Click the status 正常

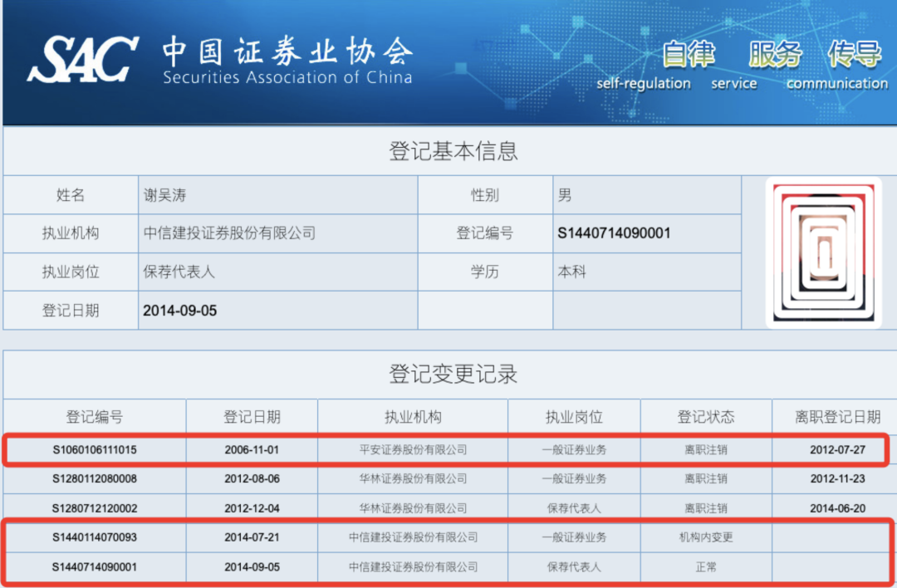coord(706,567)
